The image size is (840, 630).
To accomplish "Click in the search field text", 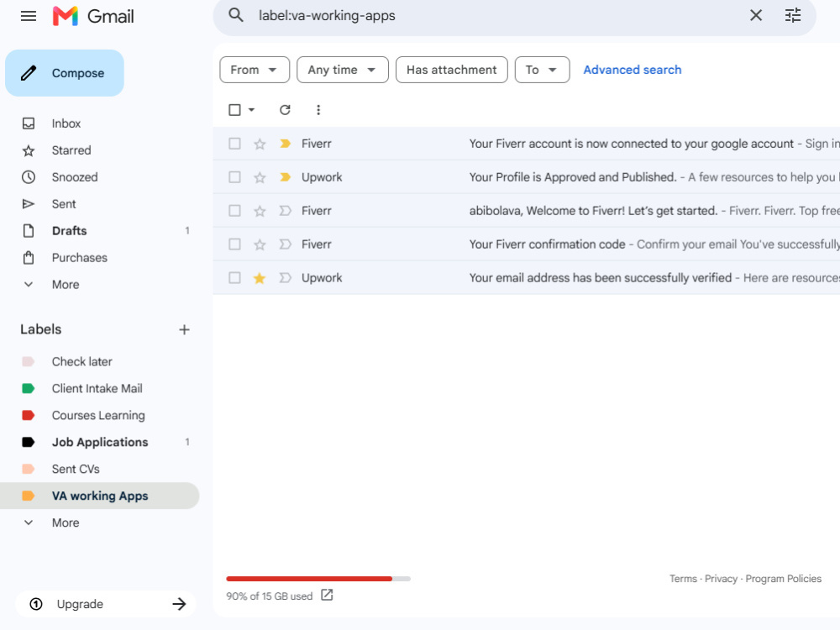I will [327, 15].
